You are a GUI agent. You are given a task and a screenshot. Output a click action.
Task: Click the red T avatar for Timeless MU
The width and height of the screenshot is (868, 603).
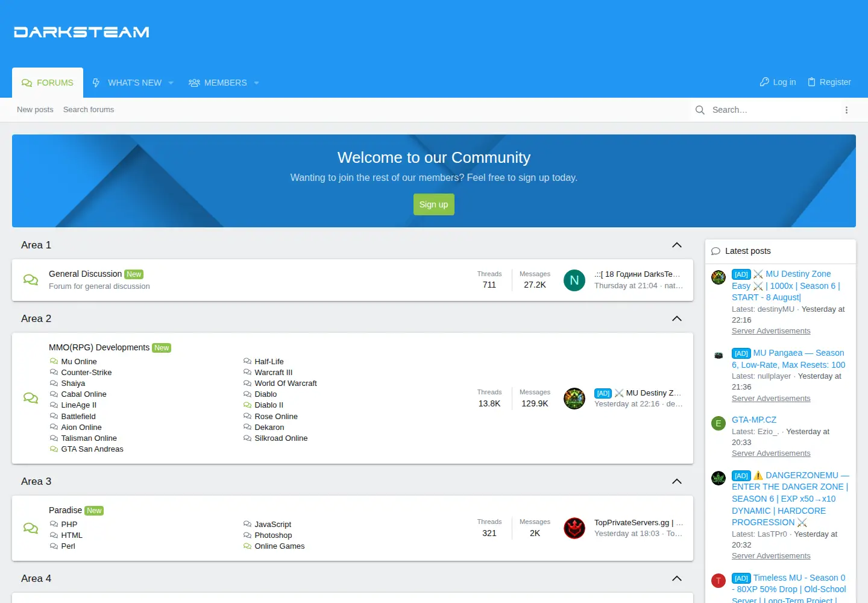pyautogui.click(x=719, y=581)
